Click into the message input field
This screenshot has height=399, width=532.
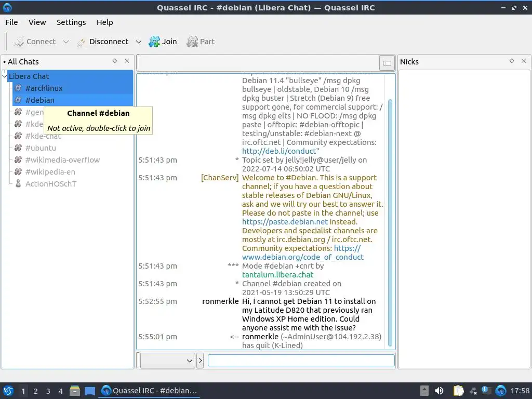click(x=301, y=361)
